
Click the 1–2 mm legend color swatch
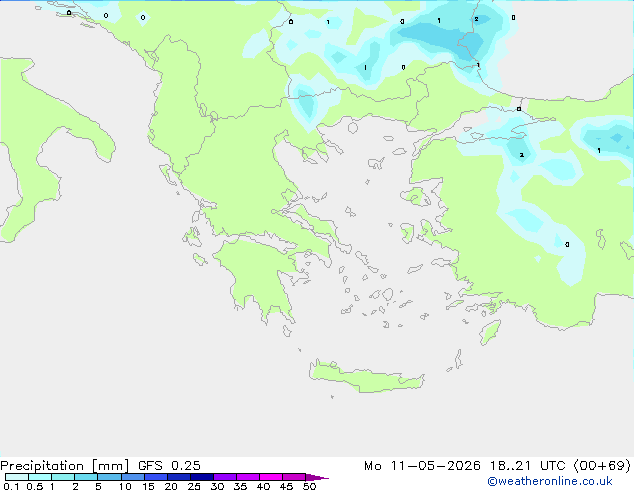[x=63, y=477]
